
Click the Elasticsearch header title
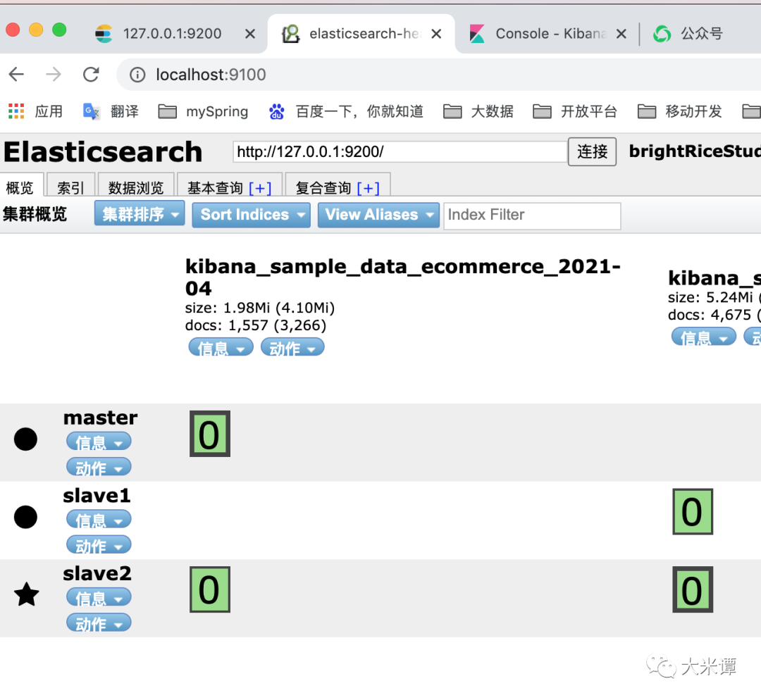pos(103,152)
